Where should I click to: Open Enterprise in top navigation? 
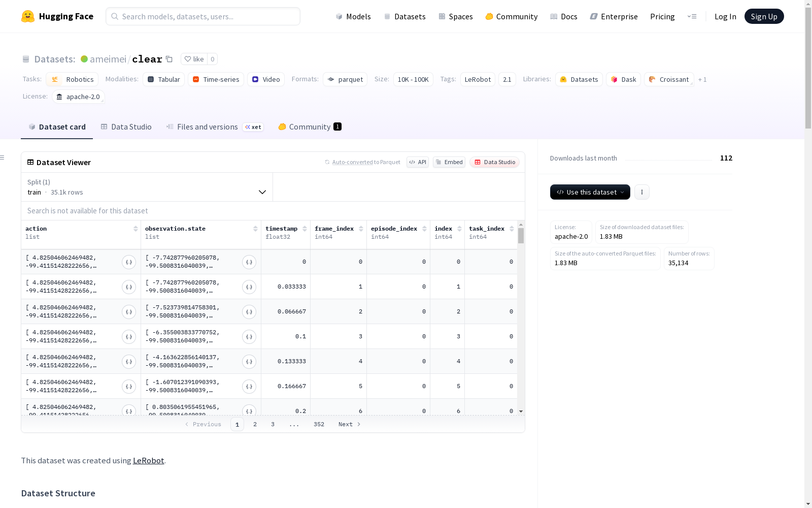tap(614, 16)
